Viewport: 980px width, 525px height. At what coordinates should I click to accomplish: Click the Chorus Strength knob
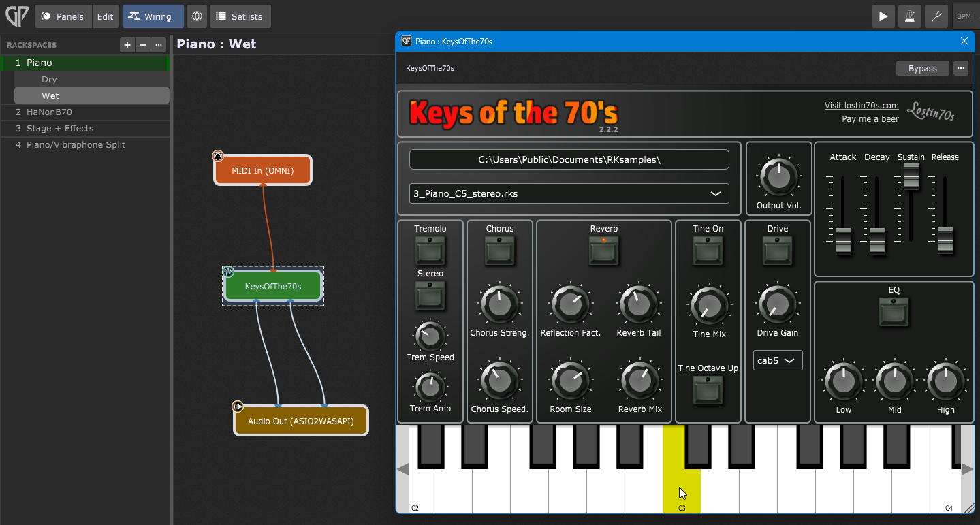[x=500, y=304]
